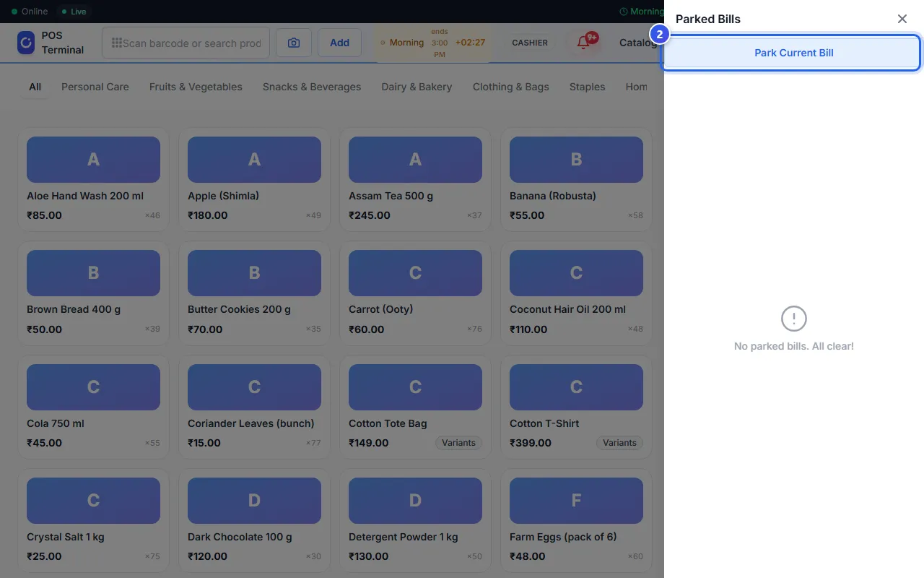Add Detergent Powder 1 kg
This screenshot has height=578, width=924.
pos(416,521)
